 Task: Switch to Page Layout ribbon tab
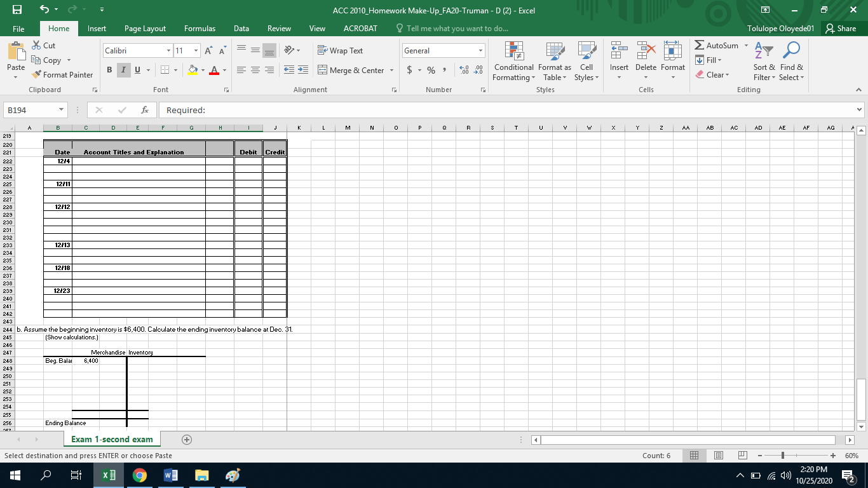[145, 28]
